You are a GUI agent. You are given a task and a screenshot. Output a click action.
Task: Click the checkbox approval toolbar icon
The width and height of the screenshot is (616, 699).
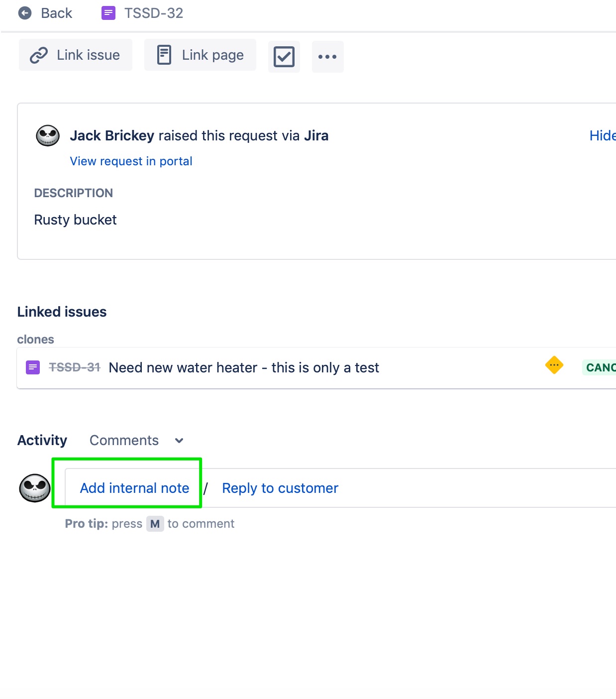pos(284,57)
